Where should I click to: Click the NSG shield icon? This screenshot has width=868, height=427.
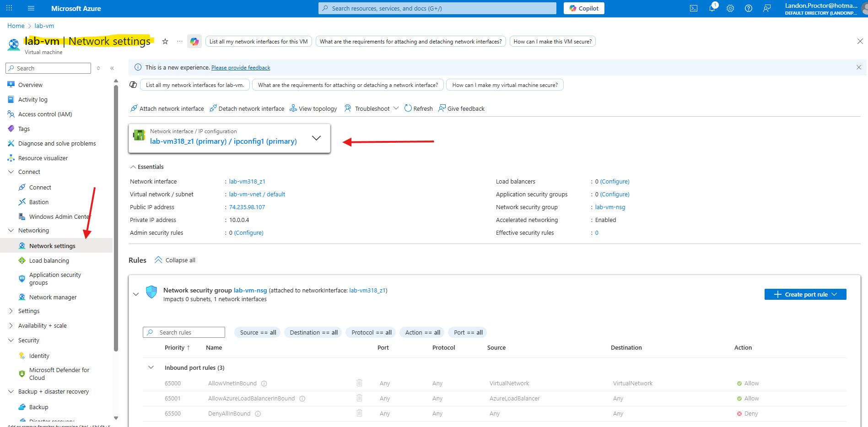click(151, 292)
